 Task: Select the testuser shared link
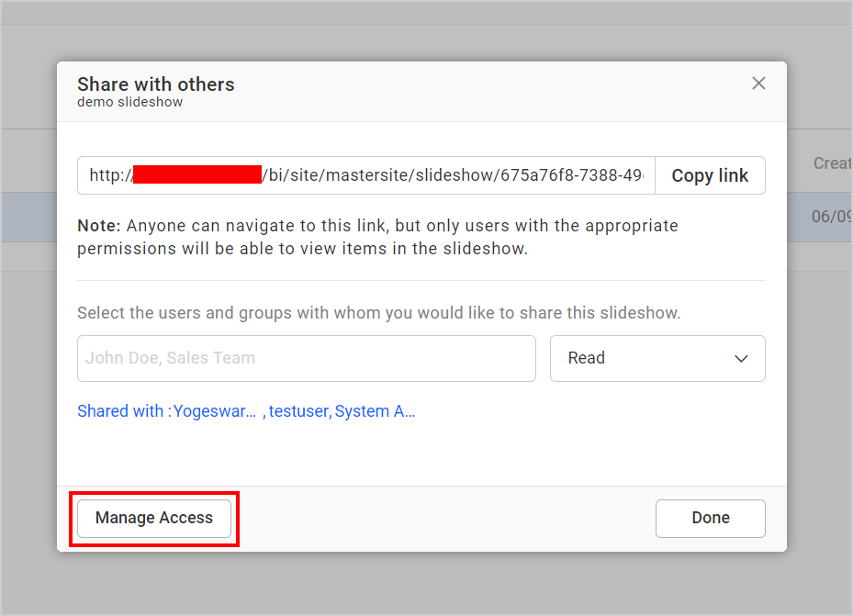tap(297, 411)
